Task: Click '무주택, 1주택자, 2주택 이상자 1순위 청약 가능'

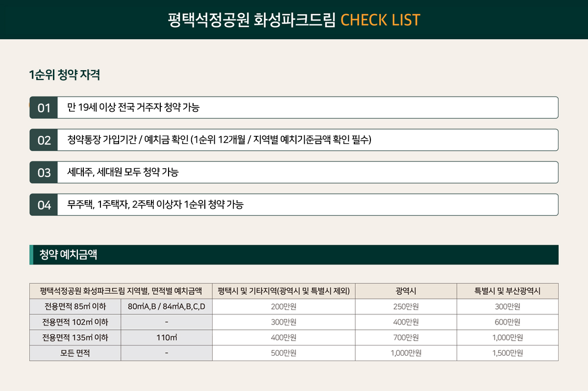Action: pyautogui.click(x=155, y=205)
